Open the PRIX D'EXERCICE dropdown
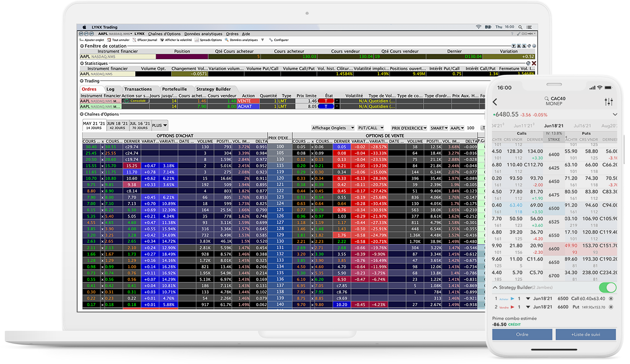The width and height of the screenshot is (630, 364). (x=409, y=128)
